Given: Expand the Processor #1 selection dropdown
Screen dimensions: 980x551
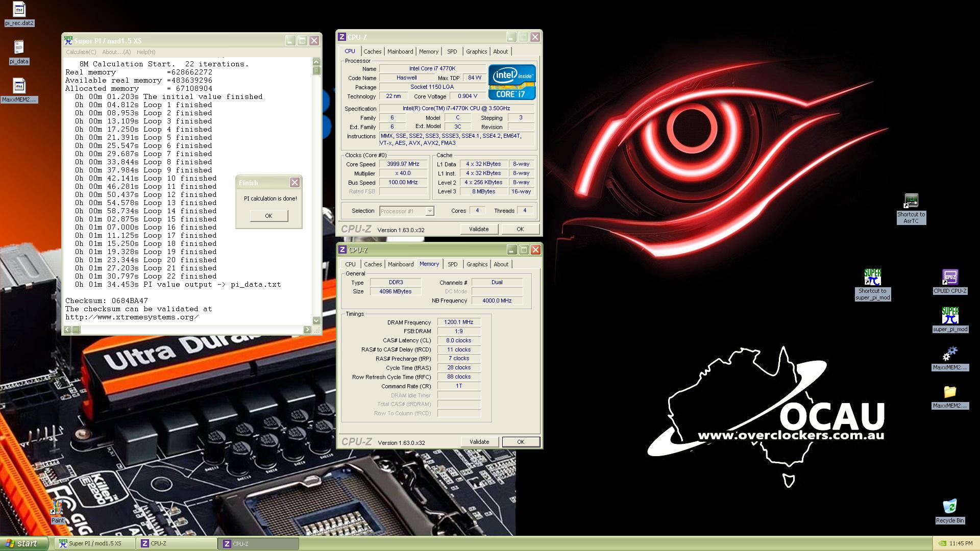Looking at the screenshot, I should click(x=429, y=211).
